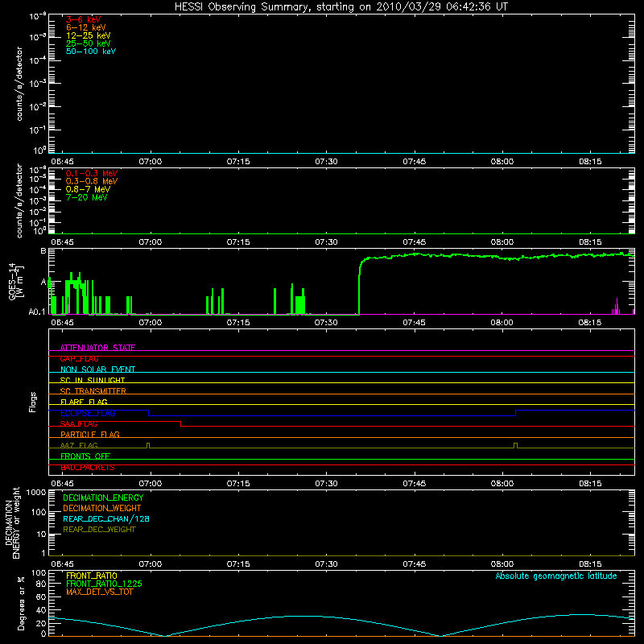Click the Flags axis title

(x=33, y=402)
